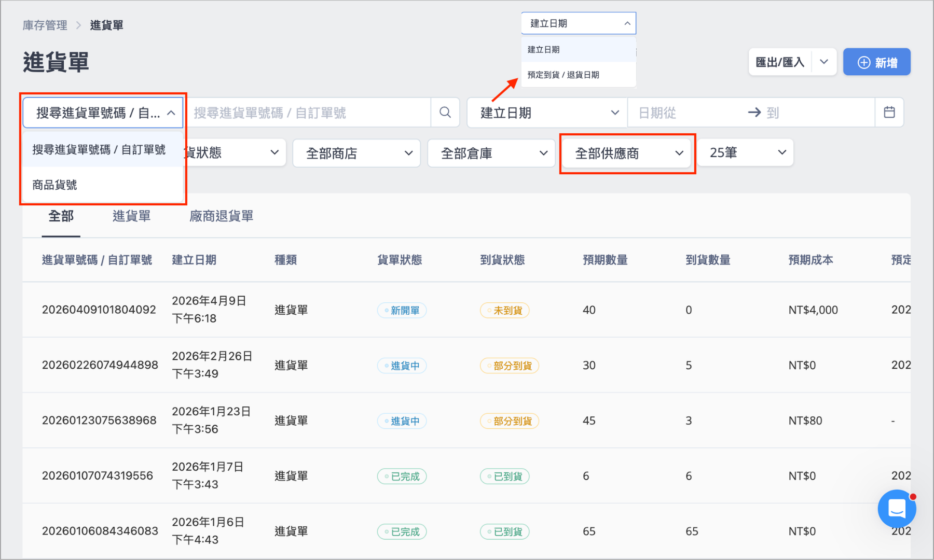The image size is (934, 560).
Task: Select 預定到貨 / 退貨日期 option
Action: (x=579, y=75)
